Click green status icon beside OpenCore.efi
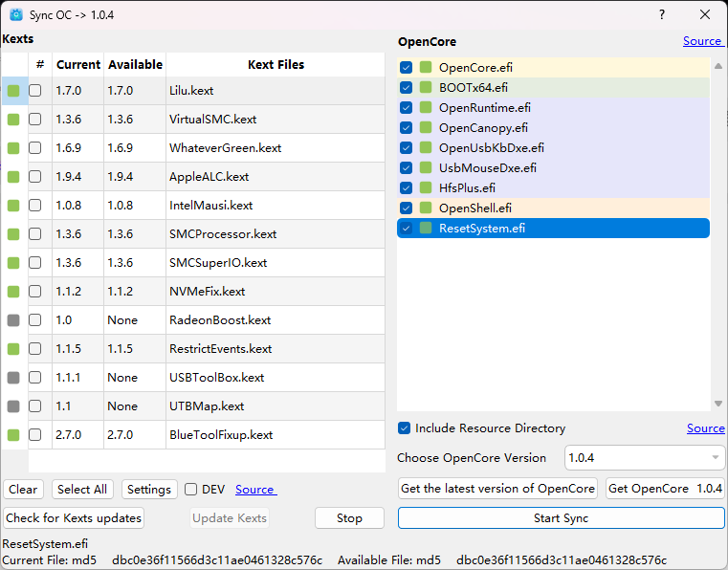 point(426,68)
